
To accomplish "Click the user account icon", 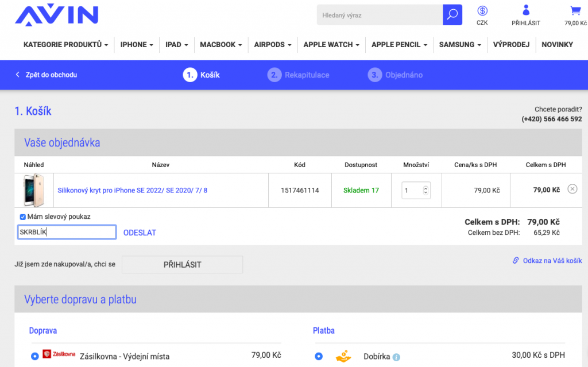I will [526, 10].
